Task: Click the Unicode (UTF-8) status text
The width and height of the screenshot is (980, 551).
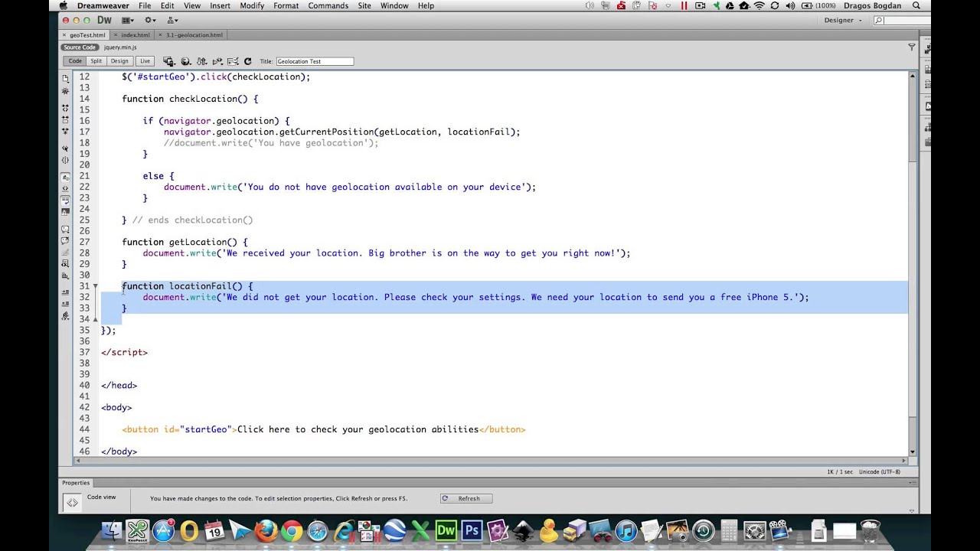Action: point(880,472)
